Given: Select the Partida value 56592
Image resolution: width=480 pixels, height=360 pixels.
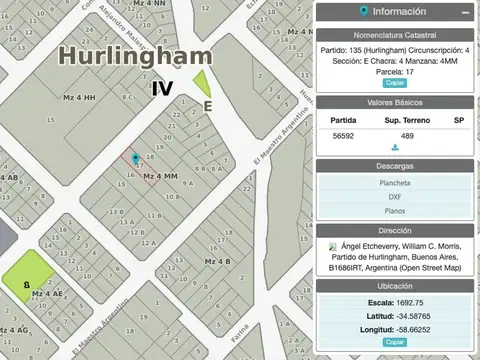Looking at the screenshot, I should click(343, 136).
